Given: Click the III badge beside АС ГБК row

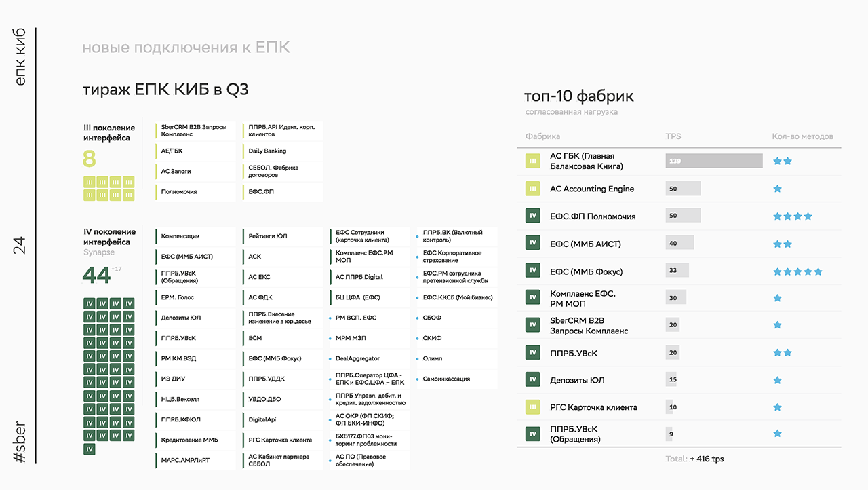Looking at the screenshot, I should point(533,162).
